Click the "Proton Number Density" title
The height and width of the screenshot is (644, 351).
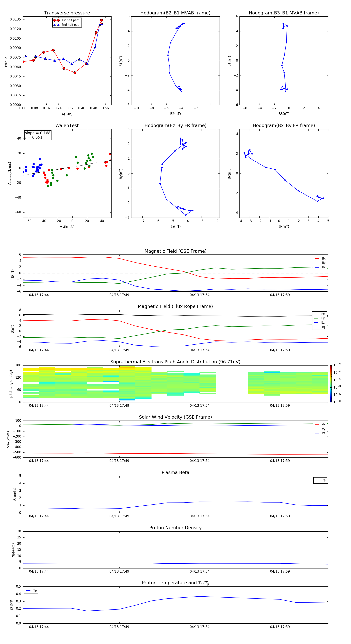click(x=175, y=528)
